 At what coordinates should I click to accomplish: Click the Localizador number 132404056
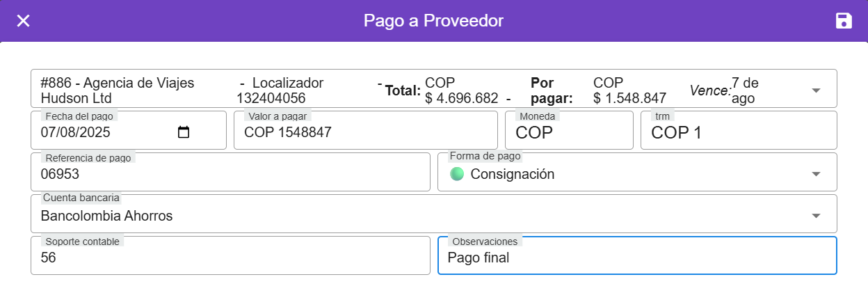271,98
